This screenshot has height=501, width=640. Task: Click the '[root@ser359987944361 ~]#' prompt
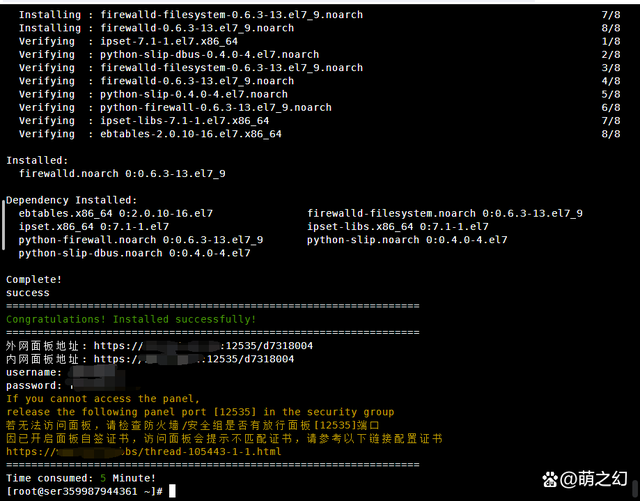[x=84, y=491]
